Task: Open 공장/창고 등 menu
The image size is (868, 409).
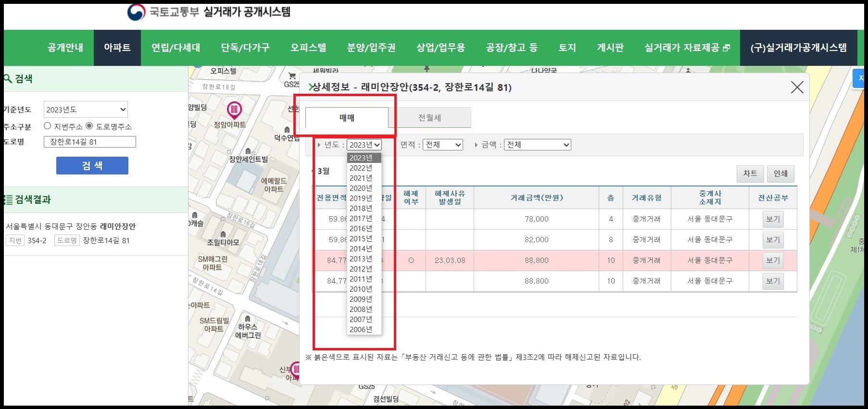Action: point(512,48)
